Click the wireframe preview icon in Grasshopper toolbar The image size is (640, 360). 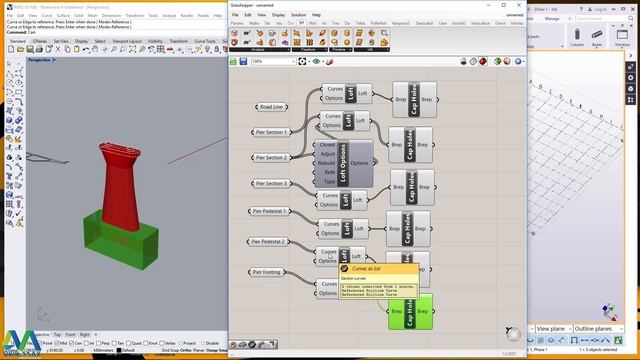click(x=473, y=62)
